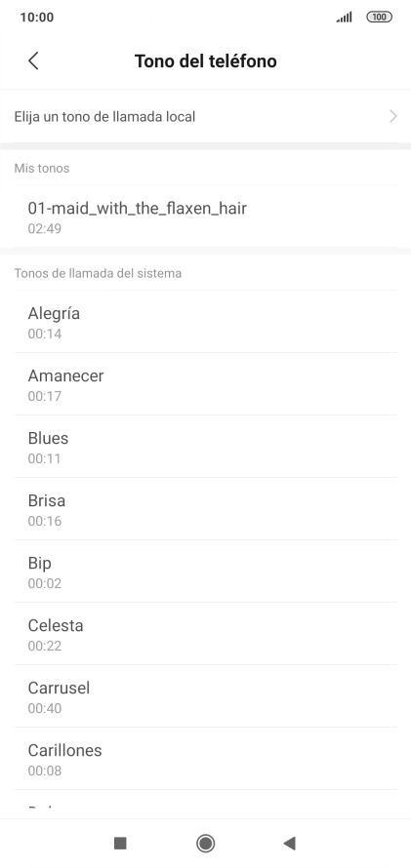The image size is (411, 868).
Task: Tap the signal strength icon
Action: click(344, 18)
